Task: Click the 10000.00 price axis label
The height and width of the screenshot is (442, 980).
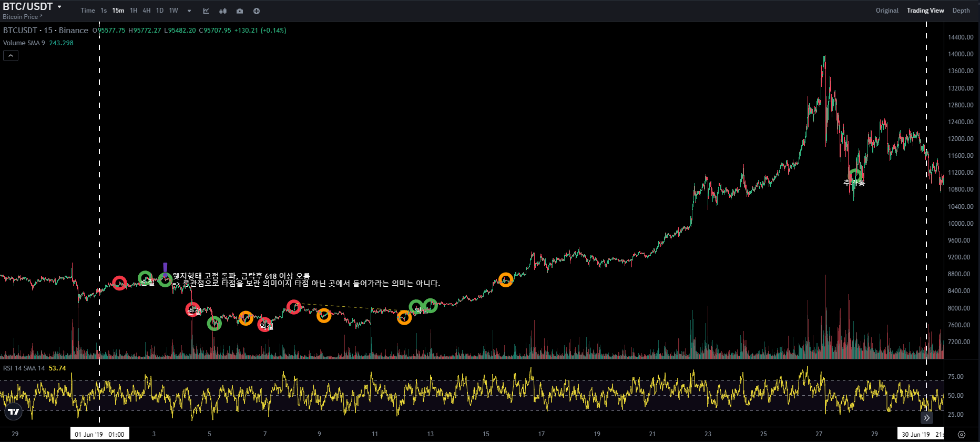Action: point(961,224)
